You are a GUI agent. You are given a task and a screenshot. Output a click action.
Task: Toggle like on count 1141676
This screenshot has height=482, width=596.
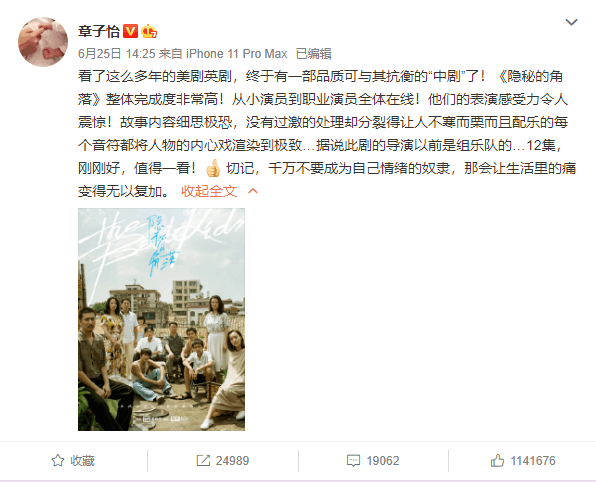point(523,461)
